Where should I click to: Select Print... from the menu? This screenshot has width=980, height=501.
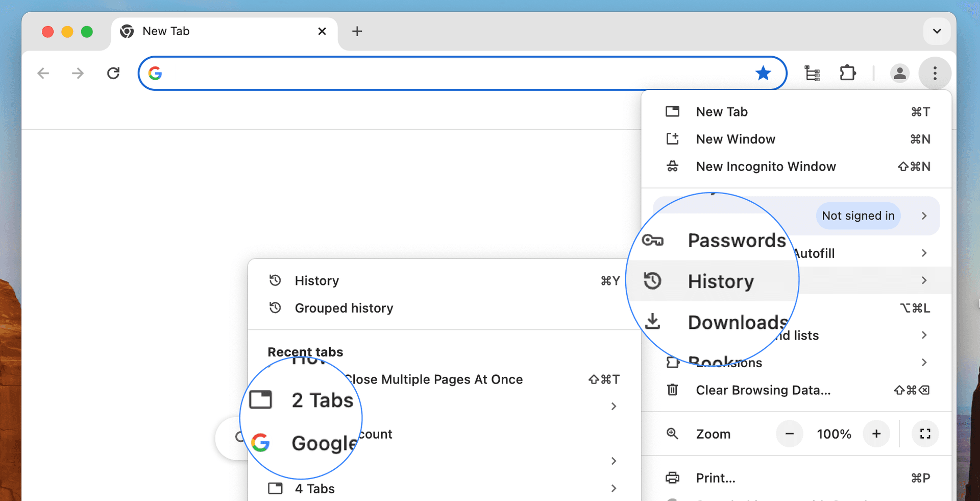coord(716,478)
